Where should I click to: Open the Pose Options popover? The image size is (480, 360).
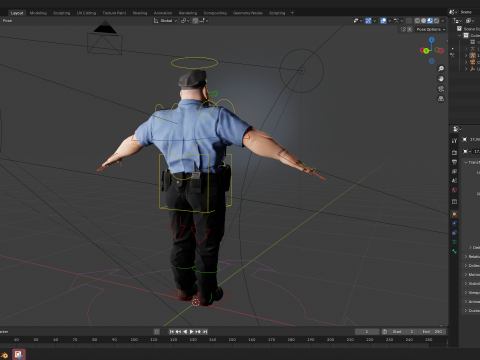(431, 29)
